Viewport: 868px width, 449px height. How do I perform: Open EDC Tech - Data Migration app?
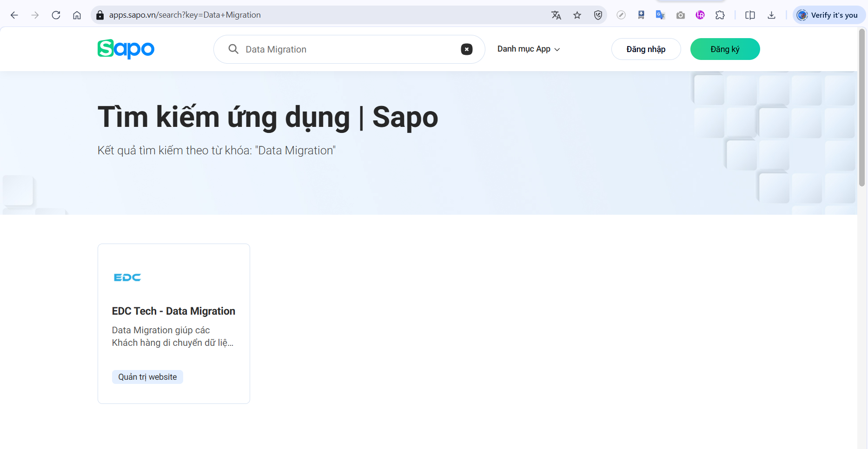tap(173, 311)
